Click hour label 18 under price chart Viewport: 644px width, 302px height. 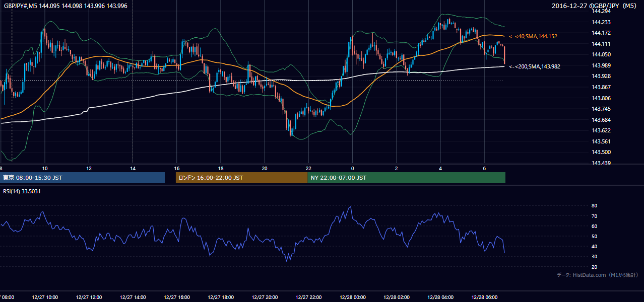[x=221, y=168]
